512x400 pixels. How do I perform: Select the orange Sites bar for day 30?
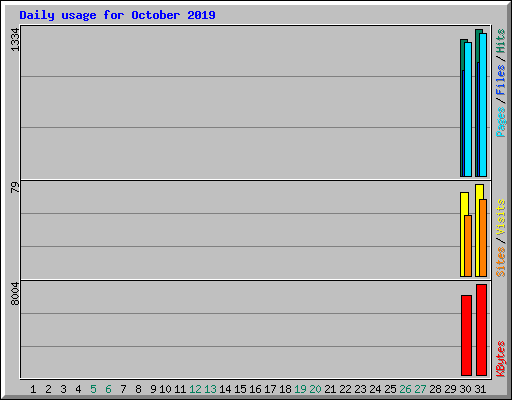(468, 246)
